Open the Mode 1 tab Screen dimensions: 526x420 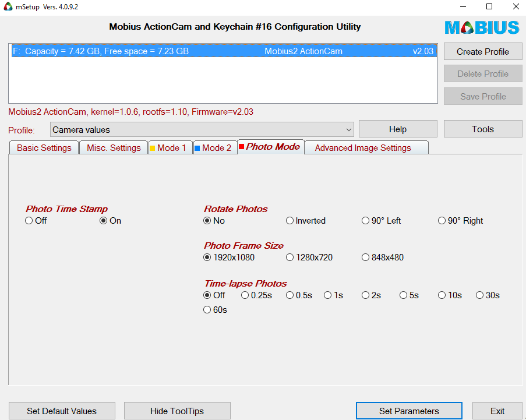(x=171, y=148)
